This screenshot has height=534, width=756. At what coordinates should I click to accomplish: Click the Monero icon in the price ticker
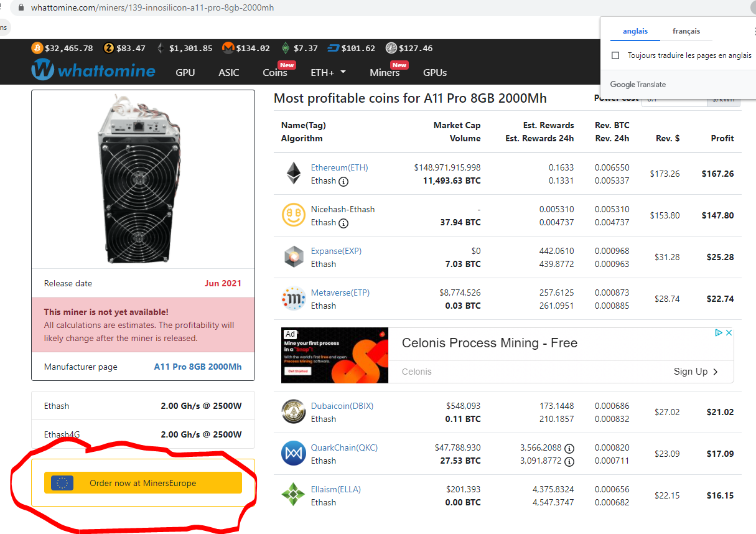pos(227,48)
